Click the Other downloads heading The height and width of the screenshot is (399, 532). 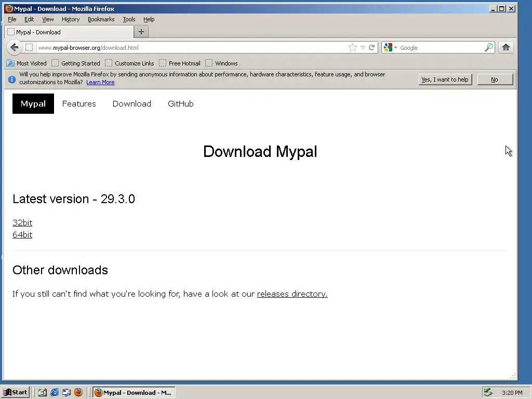tap(60, 270)
